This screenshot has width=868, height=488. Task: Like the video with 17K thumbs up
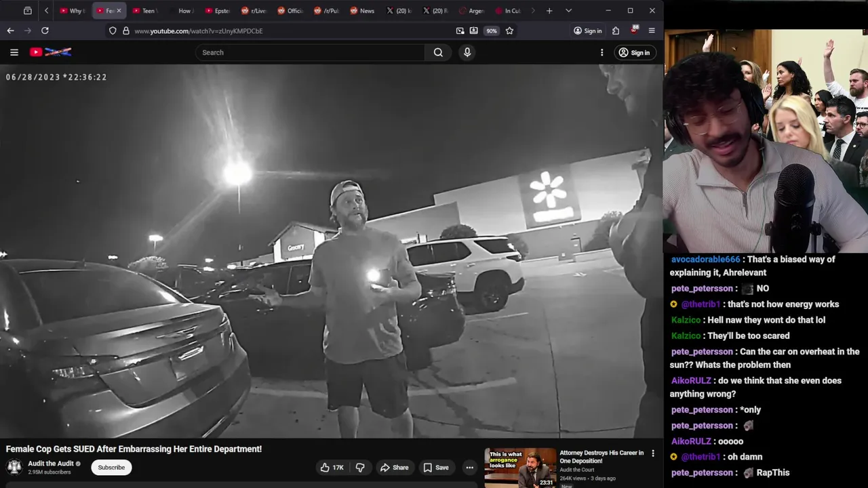[x=332, y=468]
